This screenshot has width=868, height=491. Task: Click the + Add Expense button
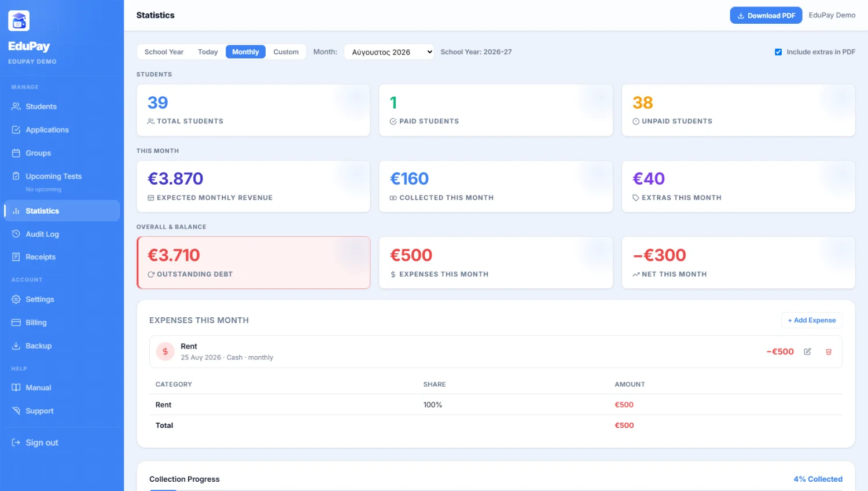coord(812,320)
